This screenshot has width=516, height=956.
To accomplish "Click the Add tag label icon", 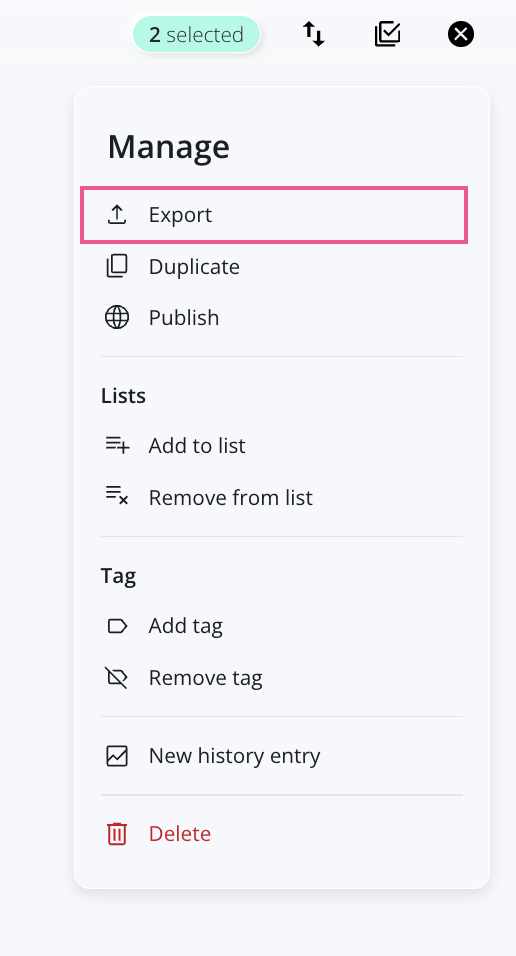I will [x=116, y=626].
